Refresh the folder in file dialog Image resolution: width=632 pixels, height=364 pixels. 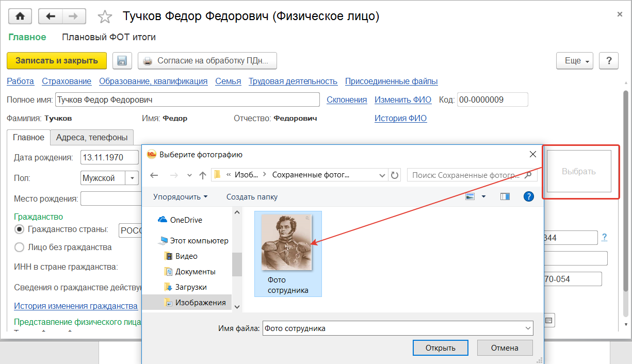pyautogui.click(x=395, y=175)
